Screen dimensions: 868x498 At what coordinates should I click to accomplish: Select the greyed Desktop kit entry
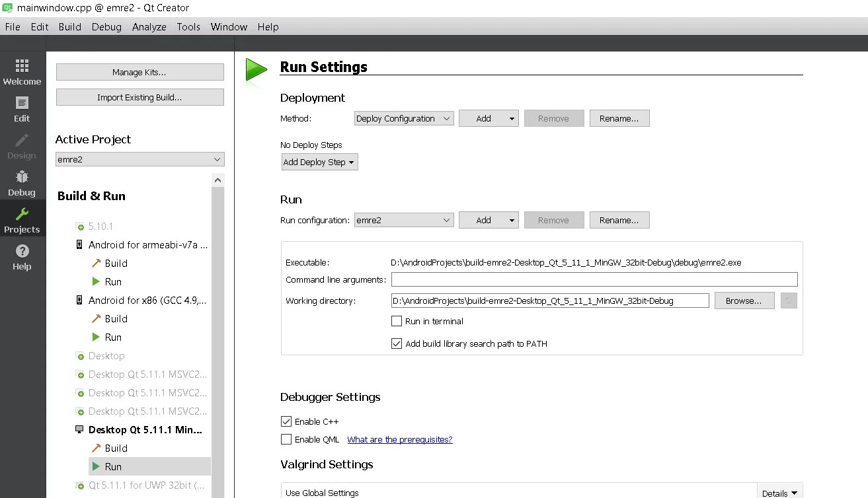[106, 356]
